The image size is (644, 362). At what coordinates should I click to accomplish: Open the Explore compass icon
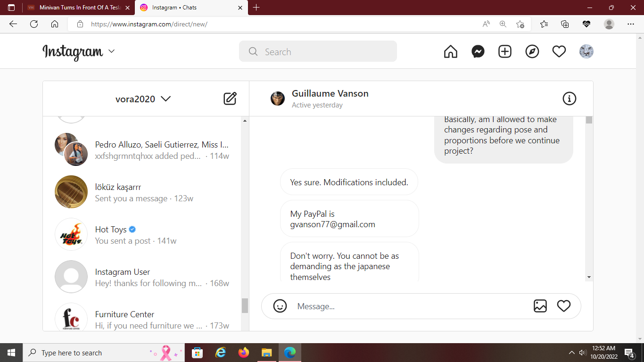pyautogui.click(x=532, y=51)
